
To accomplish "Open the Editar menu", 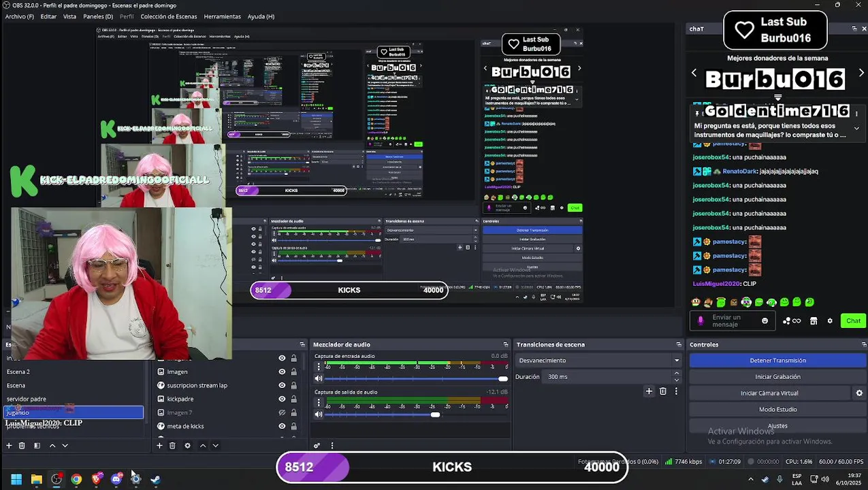I will click(48, 16).
